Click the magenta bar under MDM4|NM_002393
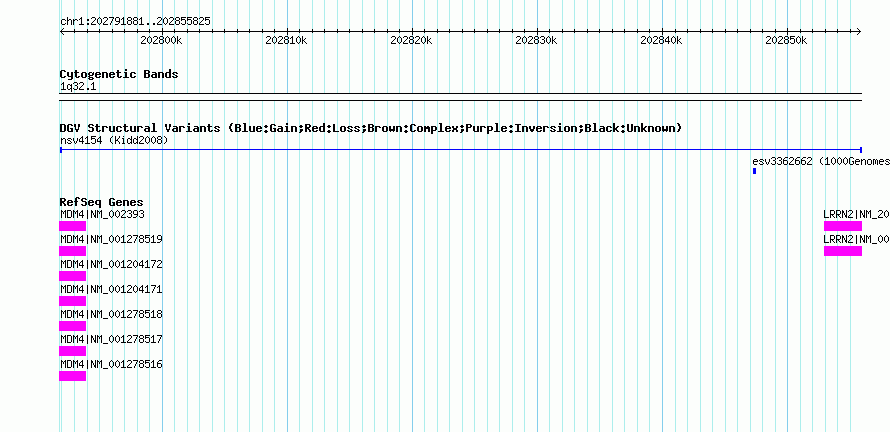Viewport: 890px width, 432px height. [x=73, y=226]
